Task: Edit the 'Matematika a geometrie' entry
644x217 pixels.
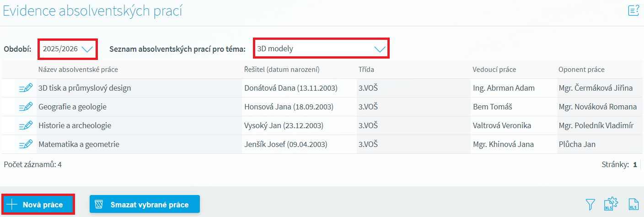Action: click(26, 144)
